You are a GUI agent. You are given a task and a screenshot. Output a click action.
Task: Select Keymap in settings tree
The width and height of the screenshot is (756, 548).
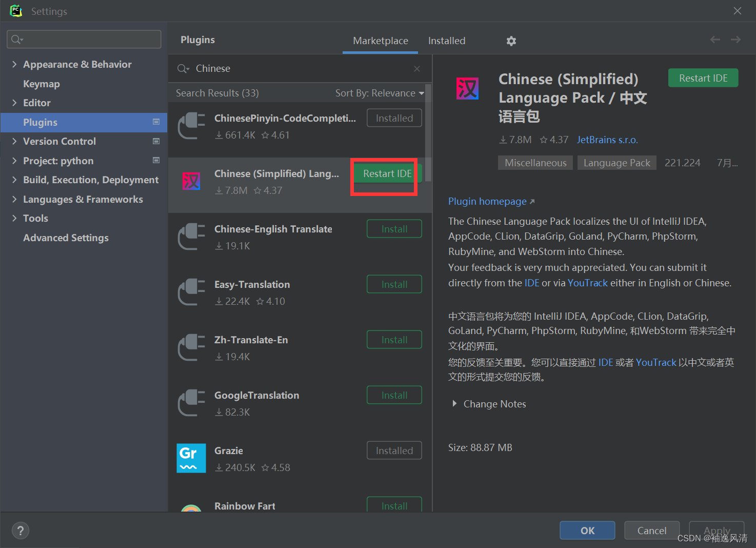point(42,84)
